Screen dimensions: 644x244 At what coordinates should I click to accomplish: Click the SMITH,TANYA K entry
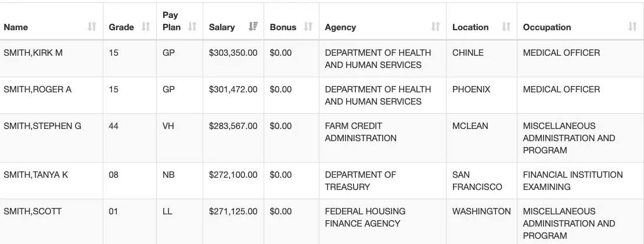pos(36,175)
